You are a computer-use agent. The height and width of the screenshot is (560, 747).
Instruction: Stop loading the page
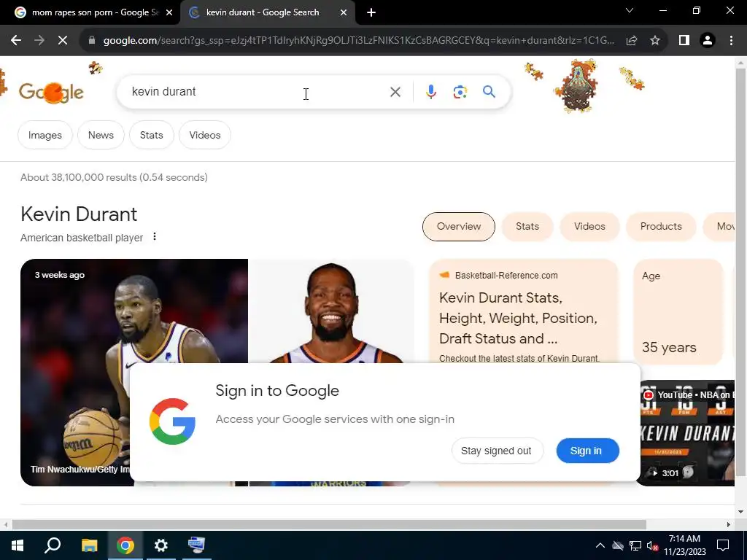[63, 41]
